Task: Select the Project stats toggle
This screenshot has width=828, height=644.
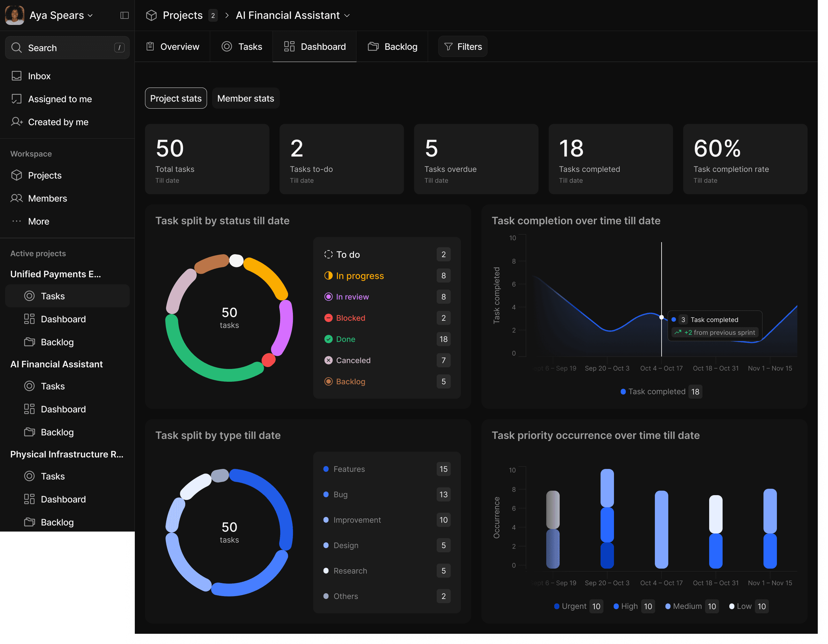Action: pyautogui.click(x=175, y=99)
